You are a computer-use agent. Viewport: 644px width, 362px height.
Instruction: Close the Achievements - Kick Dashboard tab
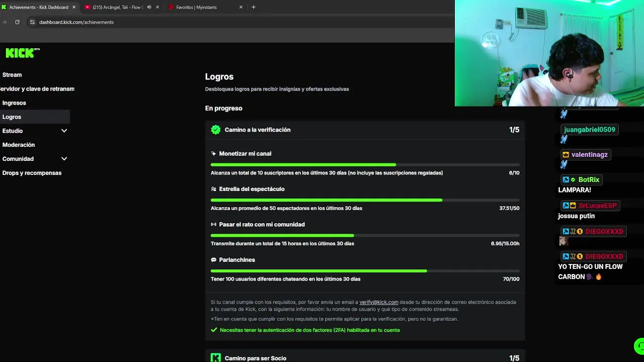[x=74, y=7]
